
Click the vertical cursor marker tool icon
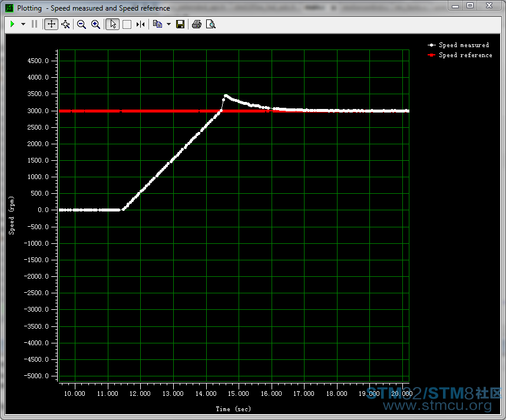(x=140, y=24)
